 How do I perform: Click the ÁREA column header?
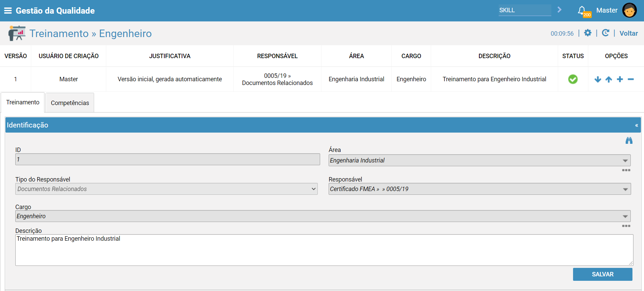[356, 56]
